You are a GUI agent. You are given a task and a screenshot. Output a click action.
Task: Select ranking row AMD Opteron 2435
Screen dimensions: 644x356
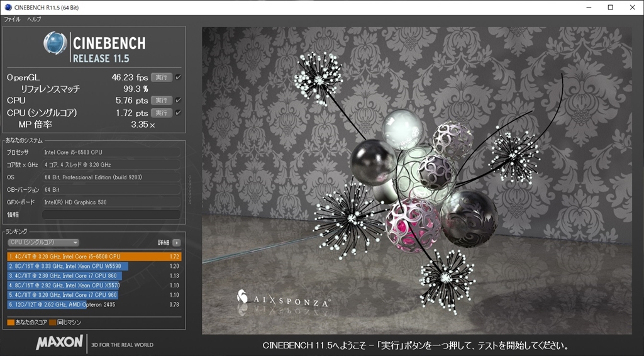click(x=94, y=304)
